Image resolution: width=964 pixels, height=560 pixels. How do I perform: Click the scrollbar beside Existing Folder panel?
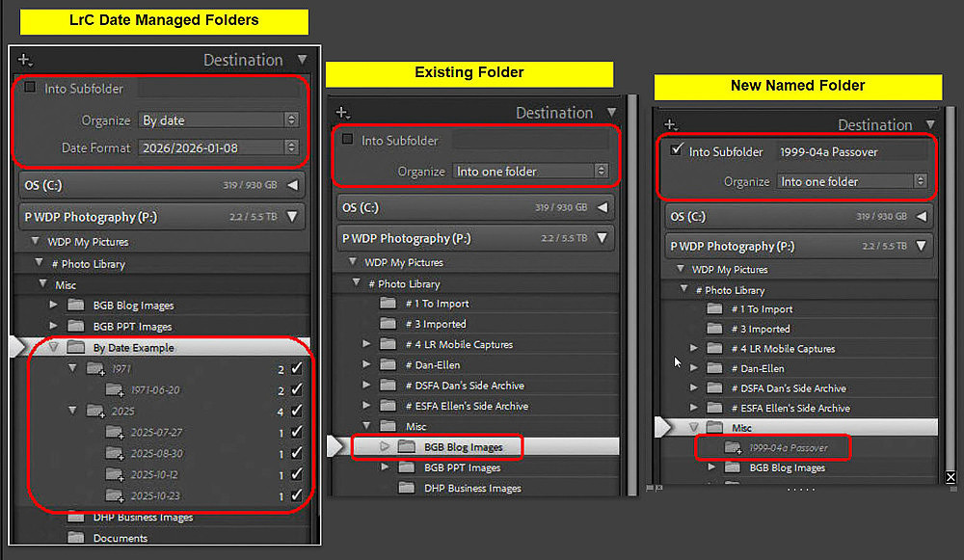(632, 295)
